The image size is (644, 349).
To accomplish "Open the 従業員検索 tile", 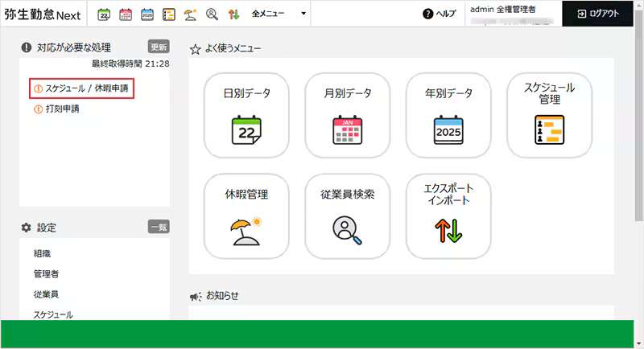I will tap(347, 216).
